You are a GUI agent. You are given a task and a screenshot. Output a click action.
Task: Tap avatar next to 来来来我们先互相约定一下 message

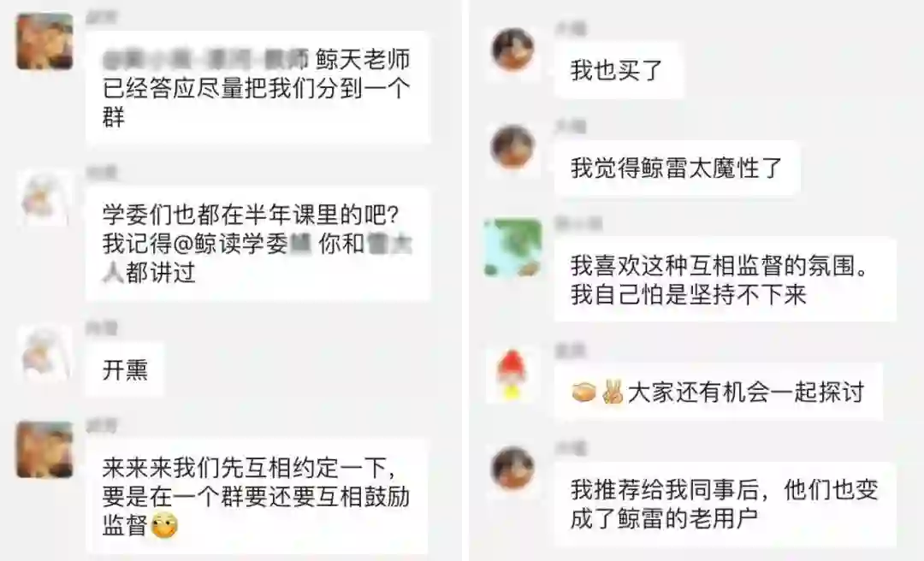[44, 450]
